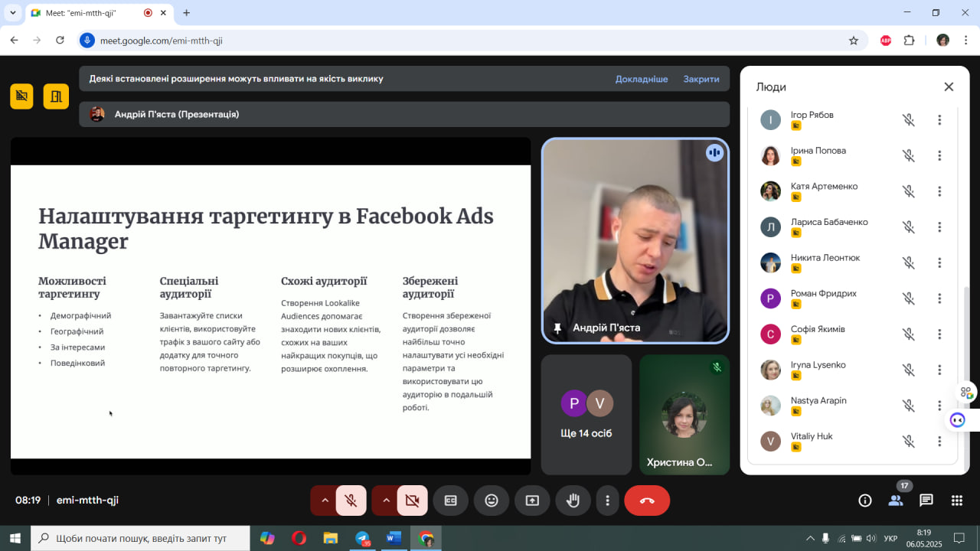Screen dimensions: 980x551
Task: Open emoji reactions button
Action: pyautogui.click(x=492, y=500)
